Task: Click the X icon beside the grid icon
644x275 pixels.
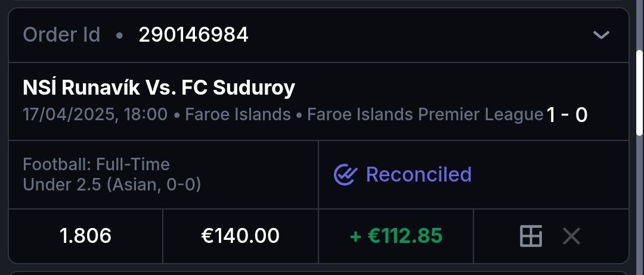Action: (571, 236)
